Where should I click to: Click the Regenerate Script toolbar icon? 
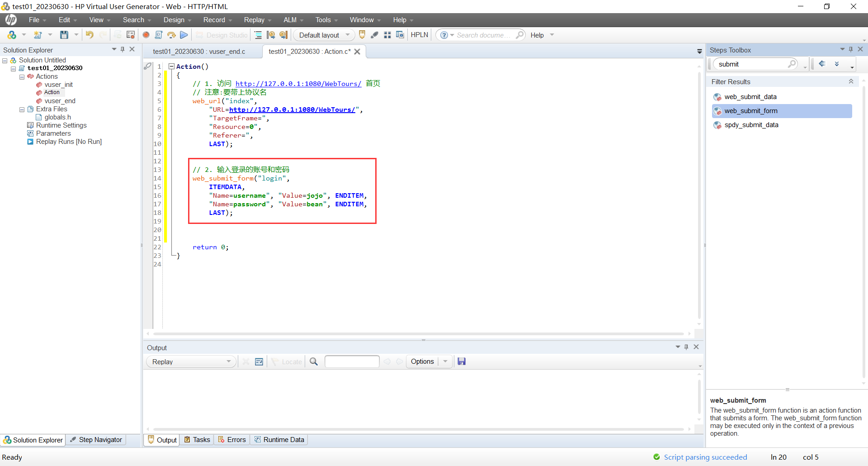(x=131, y=35)
